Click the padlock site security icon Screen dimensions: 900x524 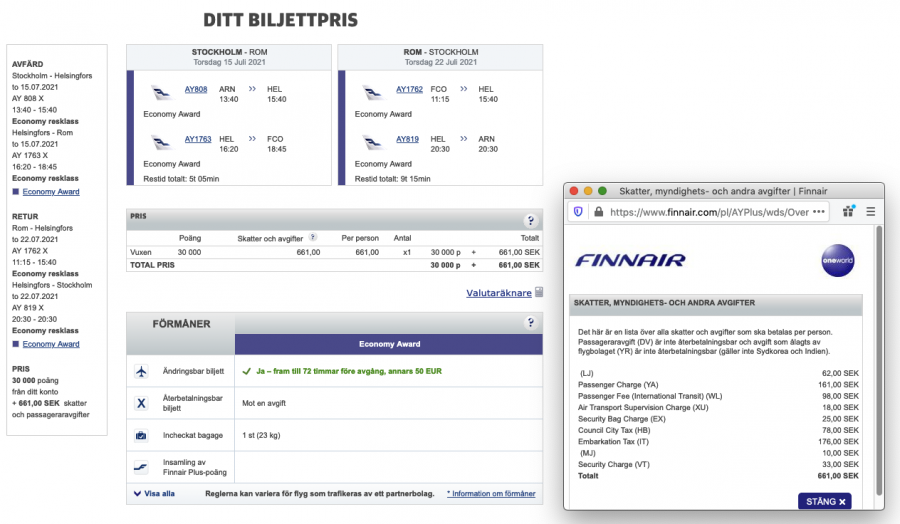[x=598, y=212]
